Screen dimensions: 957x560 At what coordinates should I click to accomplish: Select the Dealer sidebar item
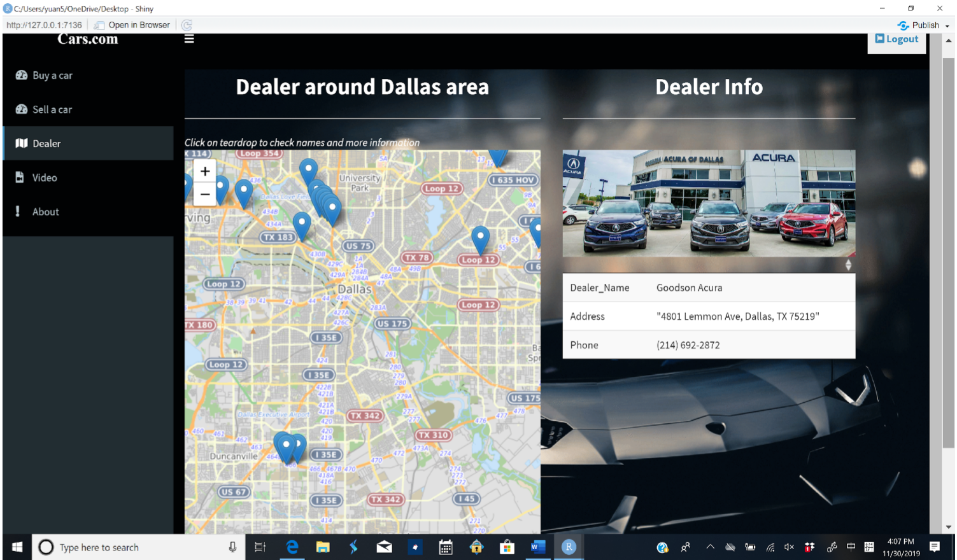click(88, 143)
